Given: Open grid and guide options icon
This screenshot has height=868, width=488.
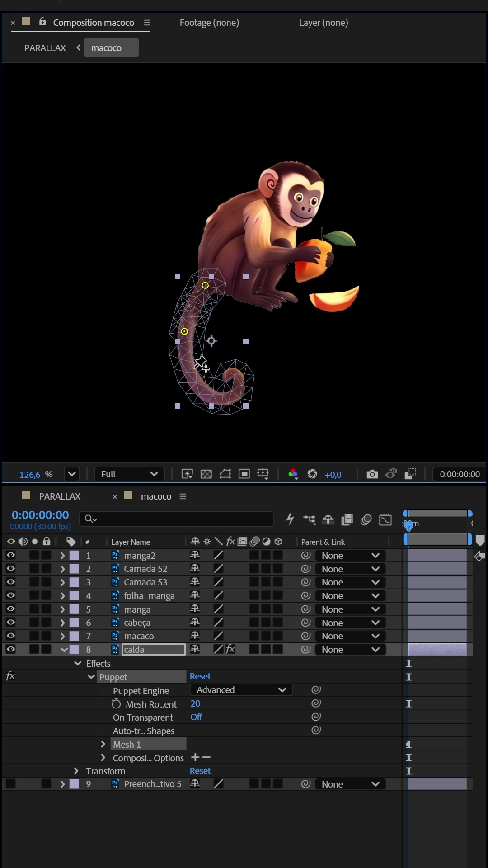Looking at the screenshot, I should coord(263,474).
